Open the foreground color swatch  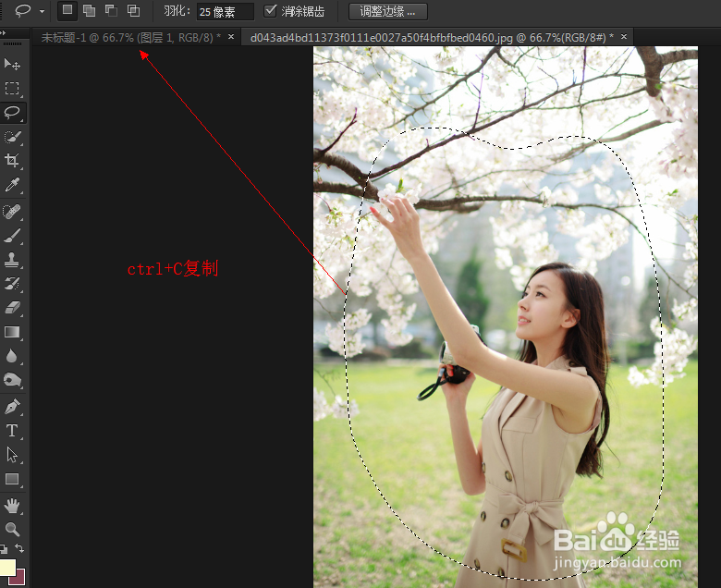click(6, 567)
